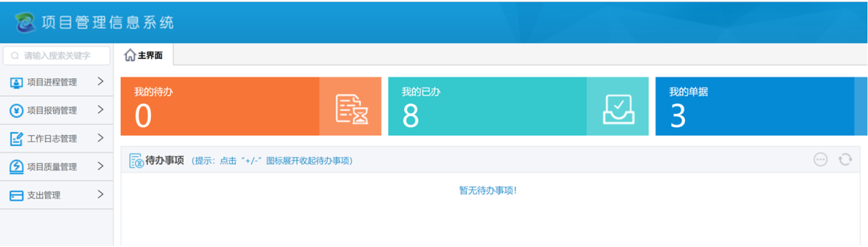Expand the 项目进程管理 chevron arrow
868x247 pixels.
click(101, 81)
